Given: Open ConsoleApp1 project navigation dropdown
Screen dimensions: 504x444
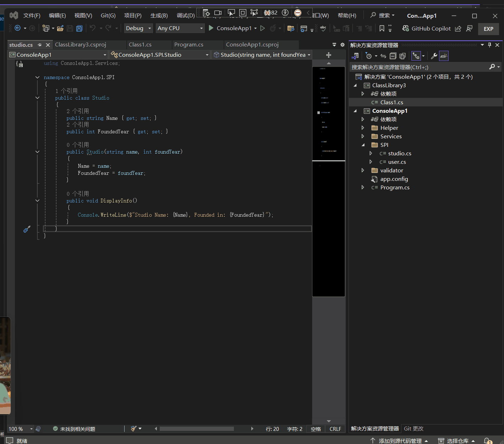Looking at the screenshot, I should 58,55.
